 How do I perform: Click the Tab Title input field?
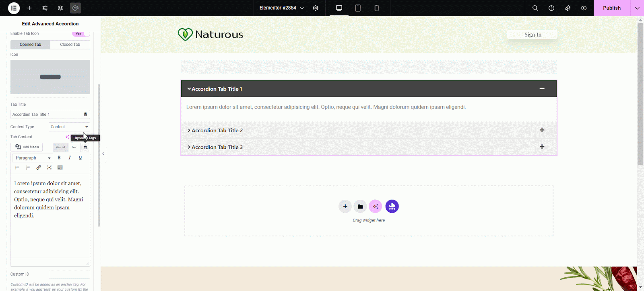(x=45, y=115)
